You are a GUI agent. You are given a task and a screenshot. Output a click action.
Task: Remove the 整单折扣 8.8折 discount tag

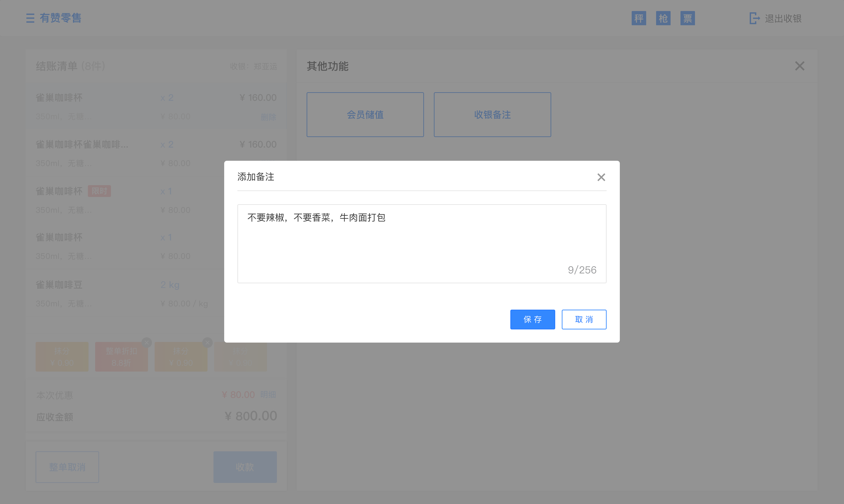(x=147, y=343)
